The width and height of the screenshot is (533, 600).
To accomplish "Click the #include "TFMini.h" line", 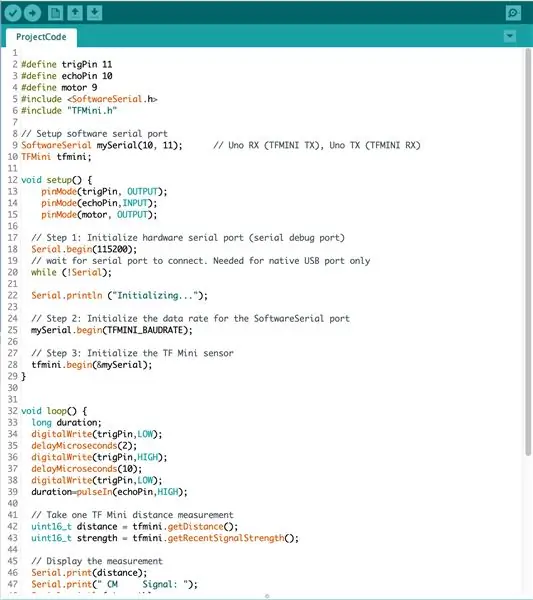I will 69,111.
